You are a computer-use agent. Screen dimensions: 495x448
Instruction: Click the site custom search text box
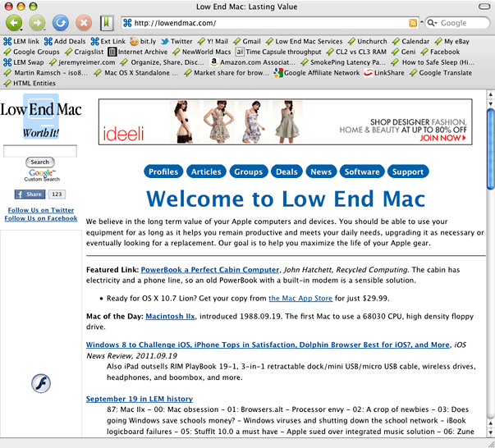tap(40, 151)
